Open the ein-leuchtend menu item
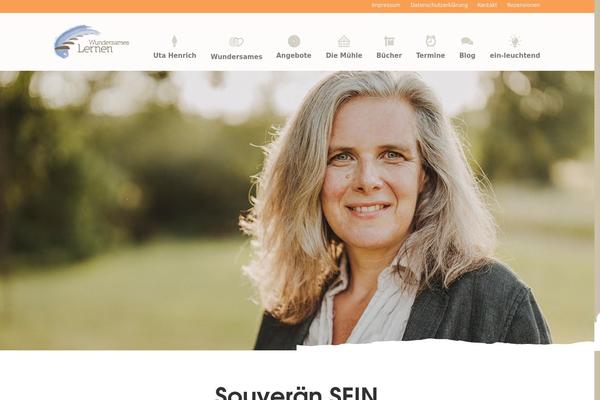 point(515,56)
